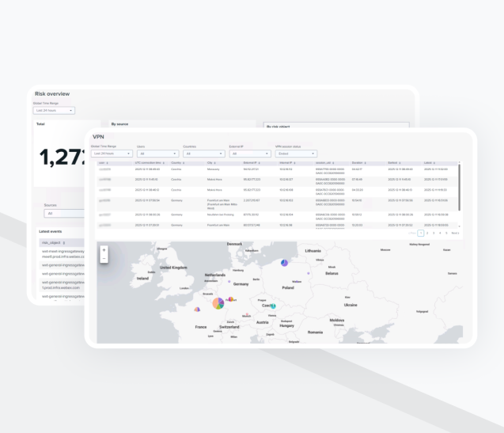The width and height of the screenshot is (504, 433).
Task: Click the pie marker in northern Poland
Action: pyautogui.click(x=284, y=264)
